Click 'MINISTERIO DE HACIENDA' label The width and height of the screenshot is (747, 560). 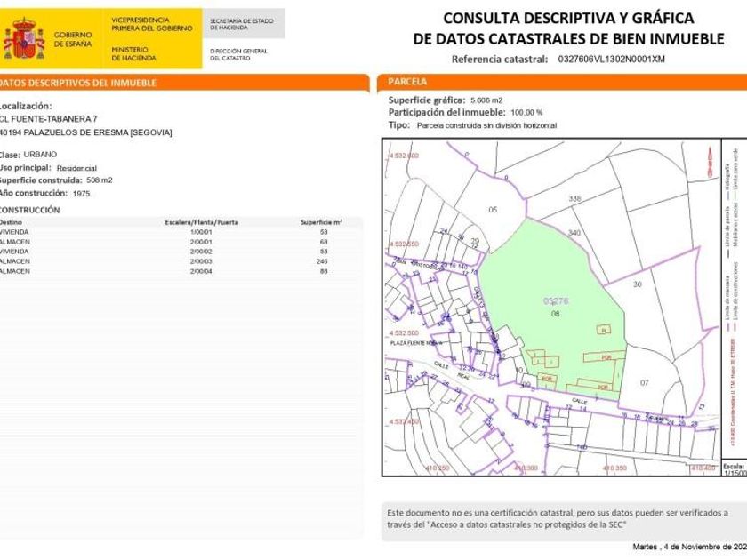click(133, 54)
